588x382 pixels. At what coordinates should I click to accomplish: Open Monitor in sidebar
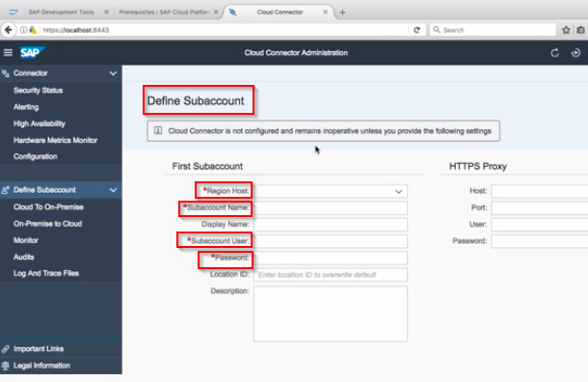[x=26, y=240]
